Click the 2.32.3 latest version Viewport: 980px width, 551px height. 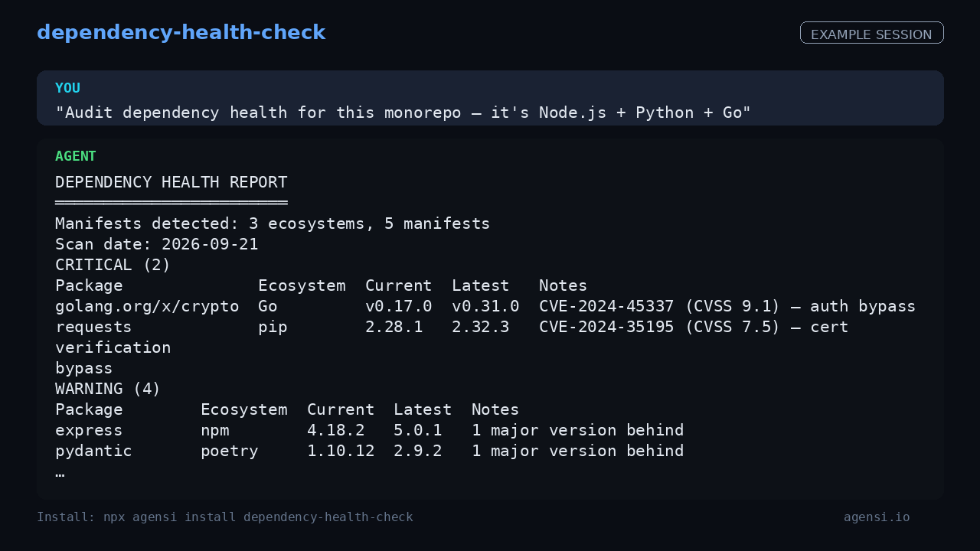point(481,327)
